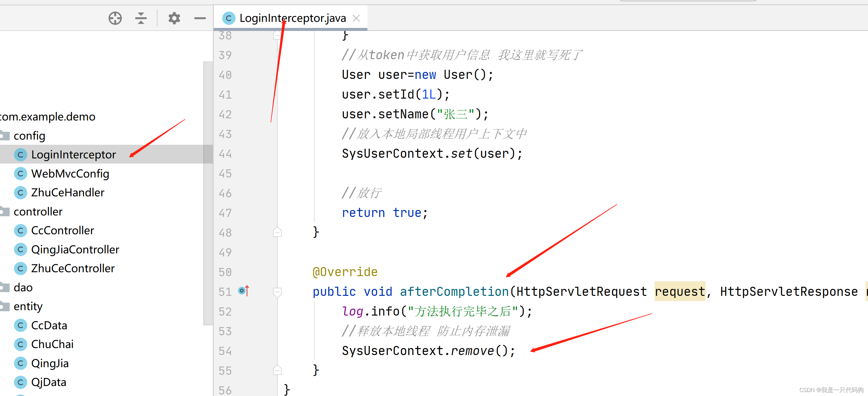Screen dimensions: 868x396
Task: Click the WebMvcConfig class icon
Action: pos(20,174)
